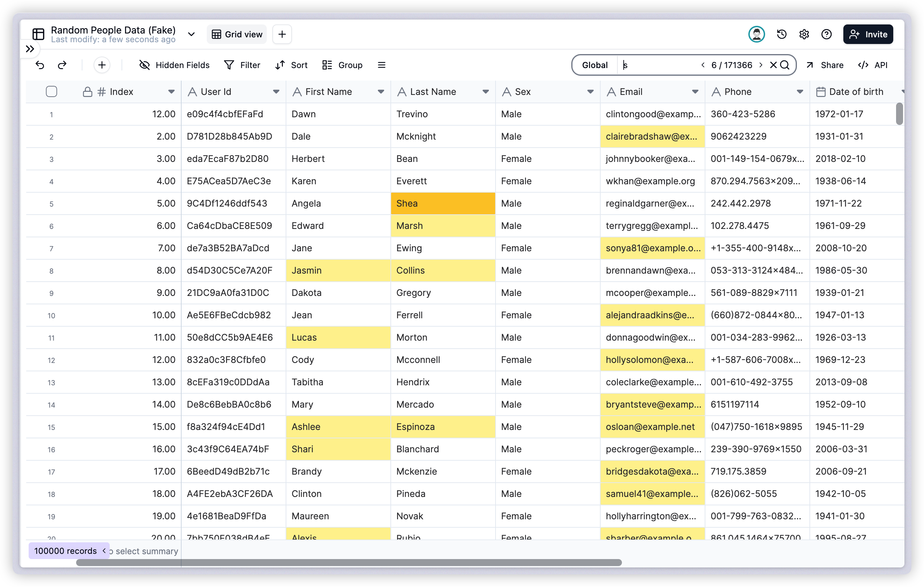Click the undo arrow icon

click(x=40, y=65)
